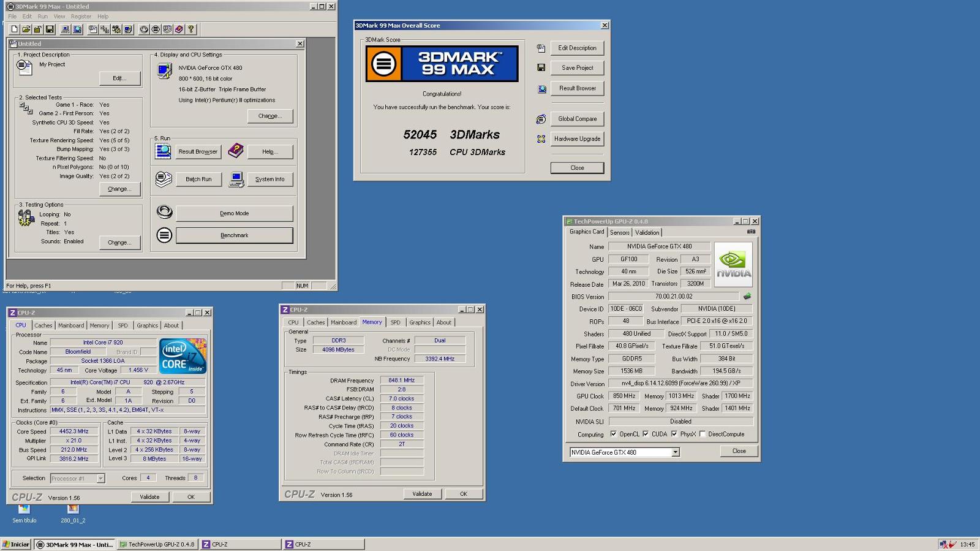The height and width of the screenshot is (551, 980).
Task: Click the Iniciar start button on taskbar
Action: click(16, 544)
